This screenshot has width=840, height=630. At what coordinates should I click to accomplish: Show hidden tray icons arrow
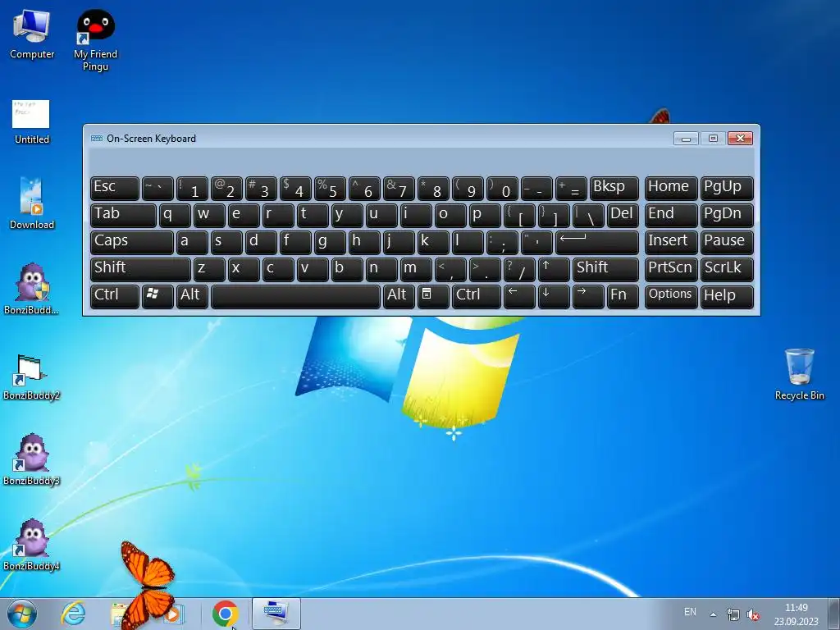[713, 614]
